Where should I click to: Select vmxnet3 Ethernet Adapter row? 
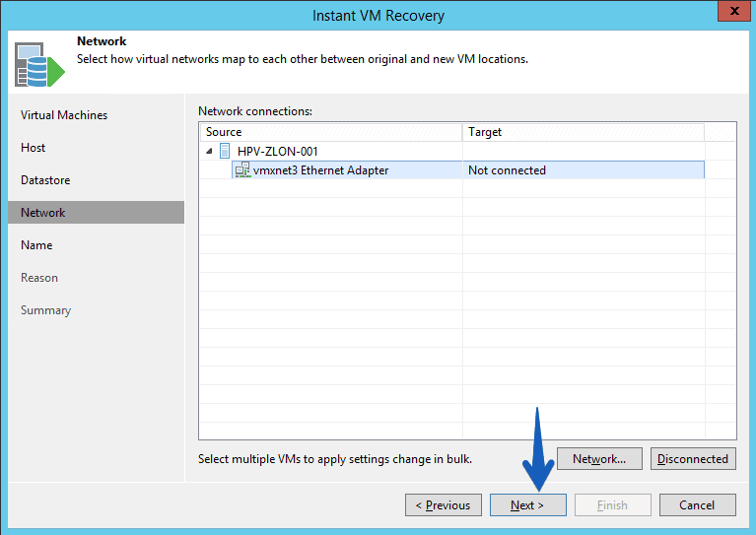[x=467, y=169]
